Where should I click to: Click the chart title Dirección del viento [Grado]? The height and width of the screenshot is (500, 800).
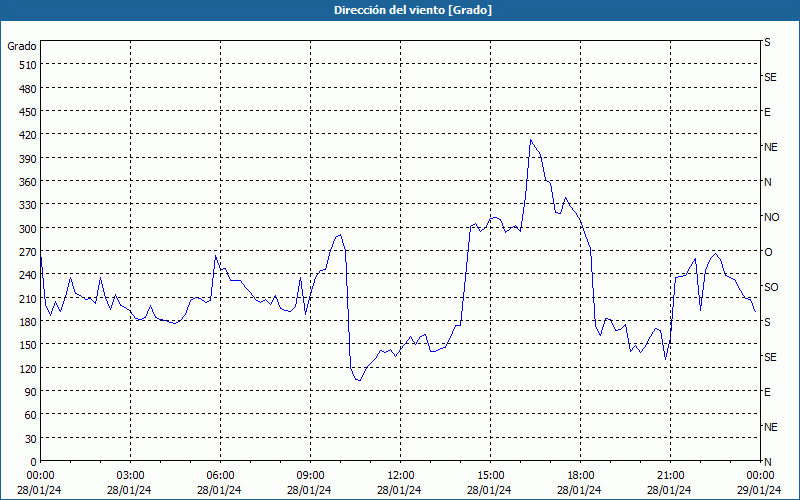413,10
